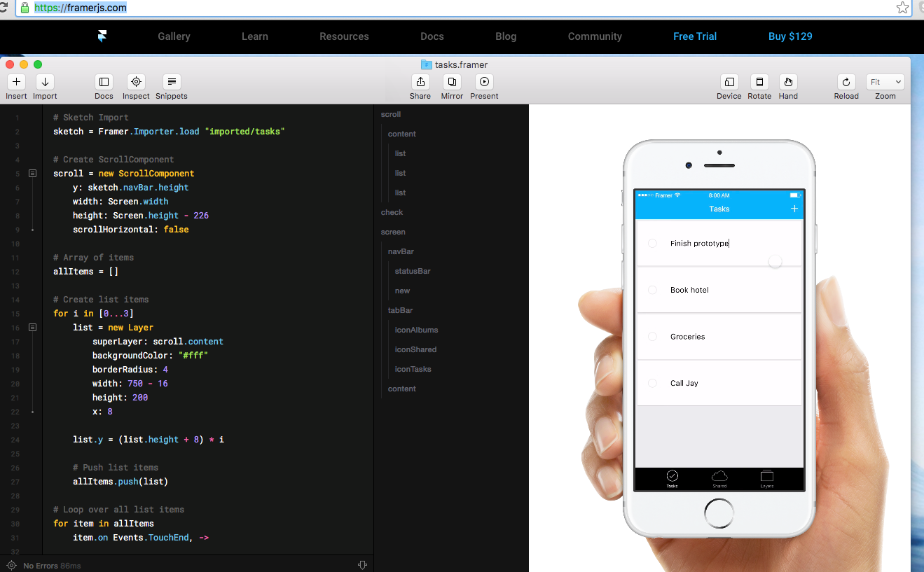924x572 pixels.
Task: Click the error console target icon
Action: click(x=11, y=565)
